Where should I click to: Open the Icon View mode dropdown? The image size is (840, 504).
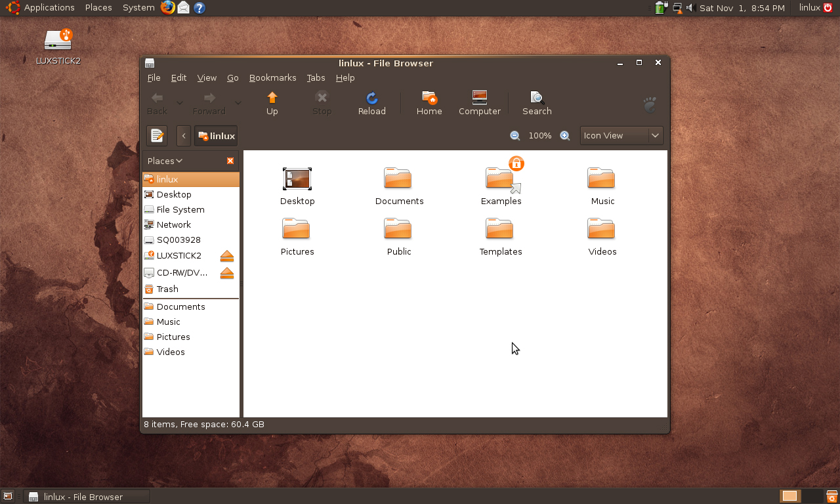coord(621,136)
